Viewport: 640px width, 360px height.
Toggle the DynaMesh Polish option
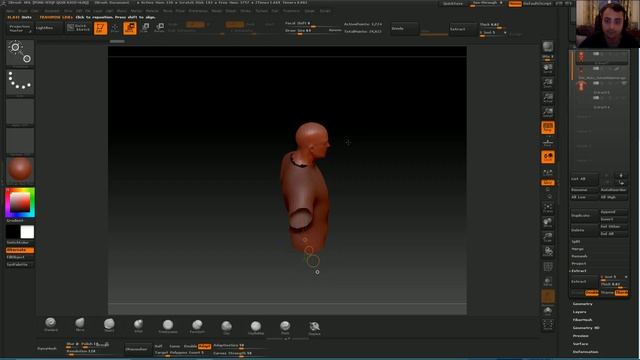88,344
